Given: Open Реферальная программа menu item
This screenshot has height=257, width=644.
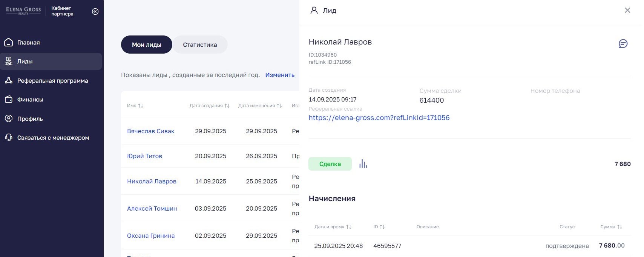Looking at the screenshot, I should tap(52, 81).
